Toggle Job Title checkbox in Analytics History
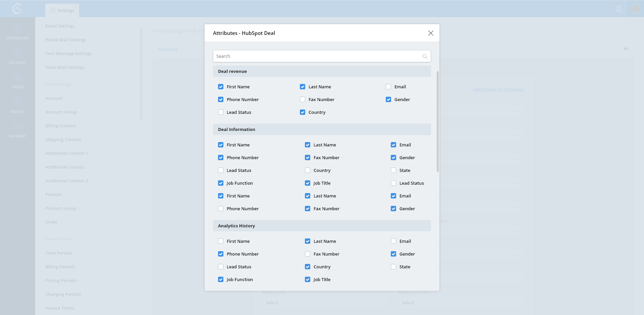The width and height of the screenshot is (644, 315). 308,279
